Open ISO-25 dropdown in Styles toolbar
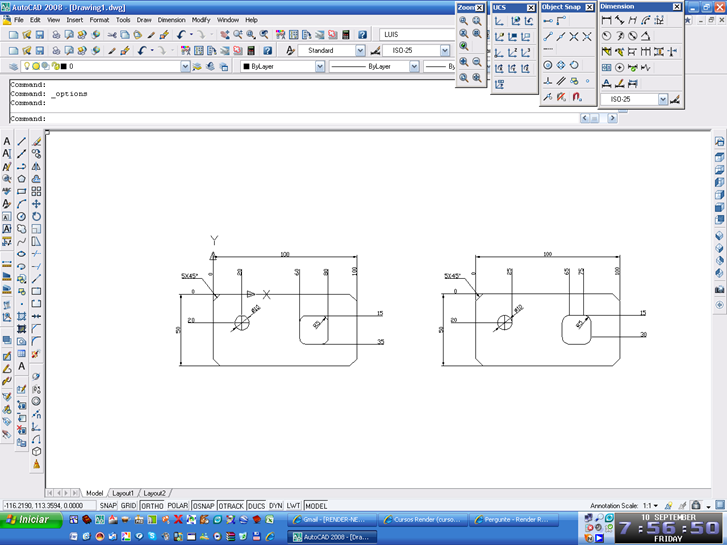 (x=445, y=50)
